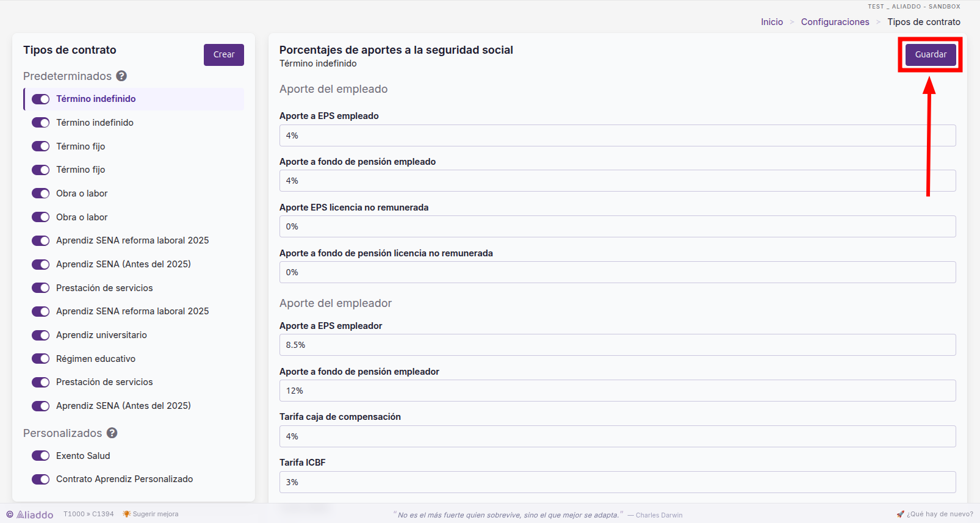Viewport: 980px width, 523px height.
Task: Click the lightbulb icon next to Sugerir mejora
Action: (x=126, y=514)
